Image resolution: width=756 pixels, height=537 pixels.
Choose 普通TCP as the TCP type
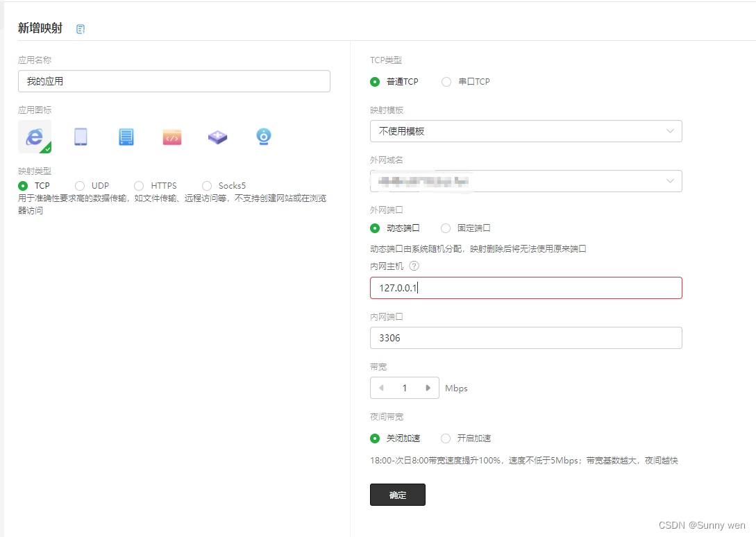tap(375, 82)
